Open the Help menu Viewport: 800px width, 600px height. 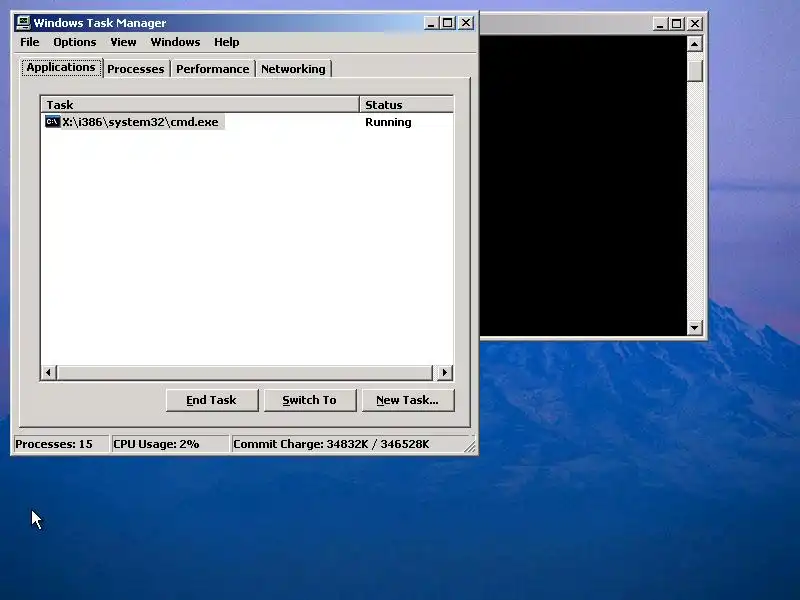click(226, 42)
